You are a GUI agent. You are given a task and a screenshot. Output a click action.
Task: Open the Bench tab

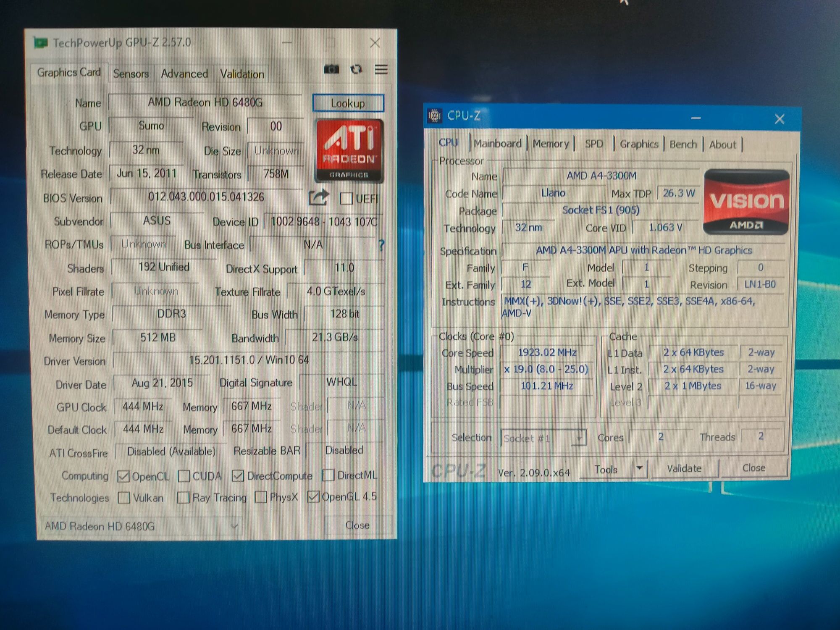[x=683, y=144]
